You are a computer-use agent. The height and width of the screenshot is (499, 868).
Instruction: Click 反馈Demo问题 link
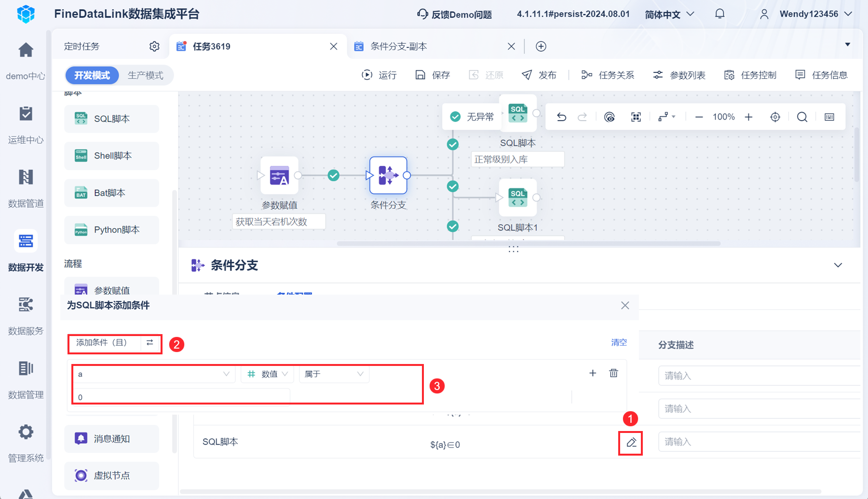coord(454,14)
